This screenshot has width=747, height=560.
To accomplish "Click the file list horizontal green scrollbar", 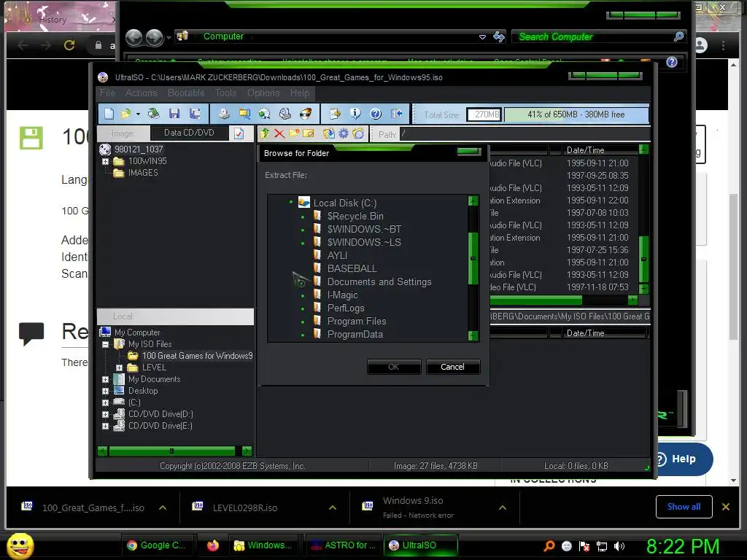I will [535, 300].
